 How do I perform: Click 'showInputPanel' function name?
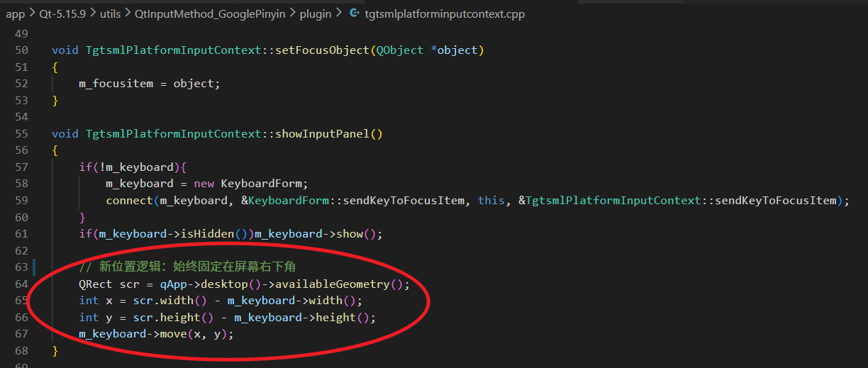coord(323,134)
